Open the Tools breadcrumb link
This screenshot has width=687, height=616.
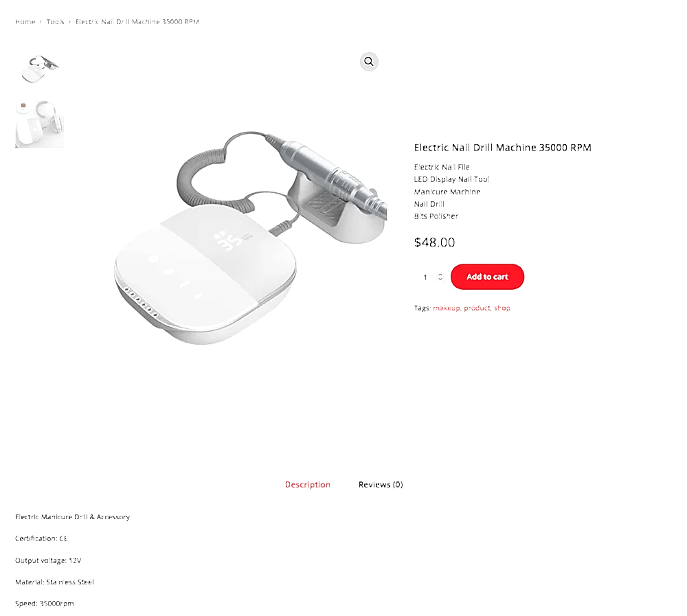tap(55, 21)
